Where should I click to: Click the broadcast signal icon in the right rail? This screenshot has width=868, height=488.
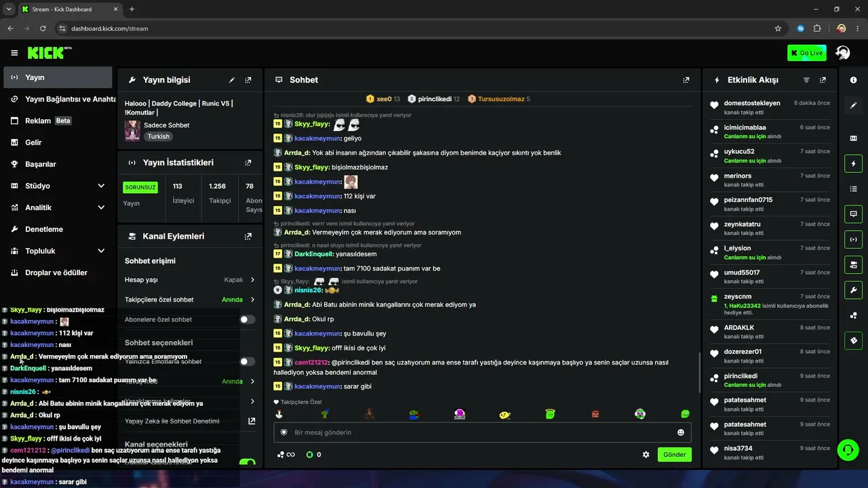coord(853,239)
